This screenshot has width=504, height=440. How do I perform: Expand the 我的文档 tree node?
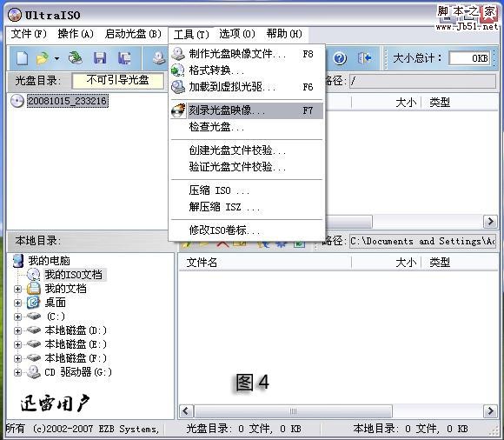pyautogui.click(x=17, y=289)
